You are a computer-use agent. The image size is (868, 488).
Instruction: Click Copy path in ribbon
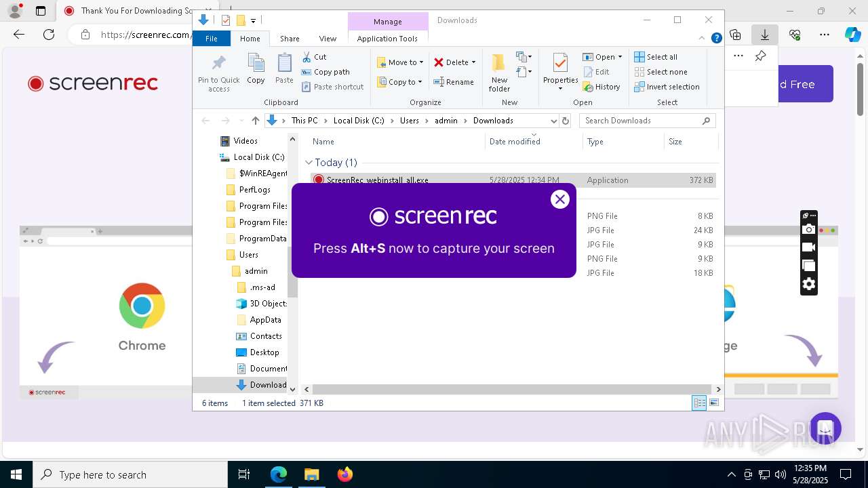(x=325, y=72)
